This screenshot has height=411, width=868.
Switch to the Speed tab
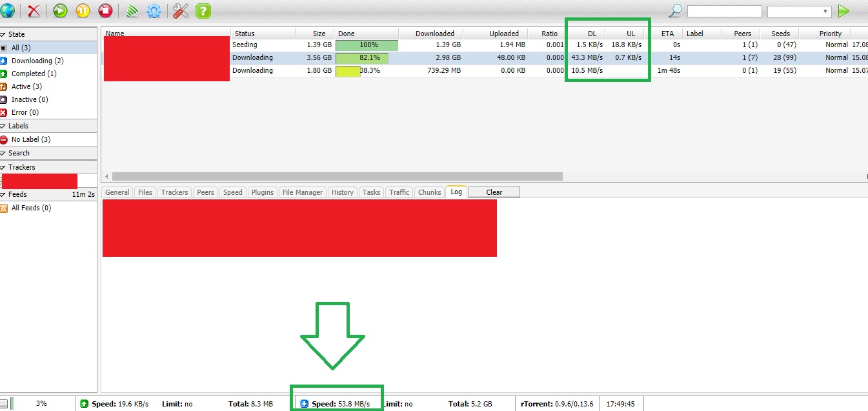[x=232, y=192]
